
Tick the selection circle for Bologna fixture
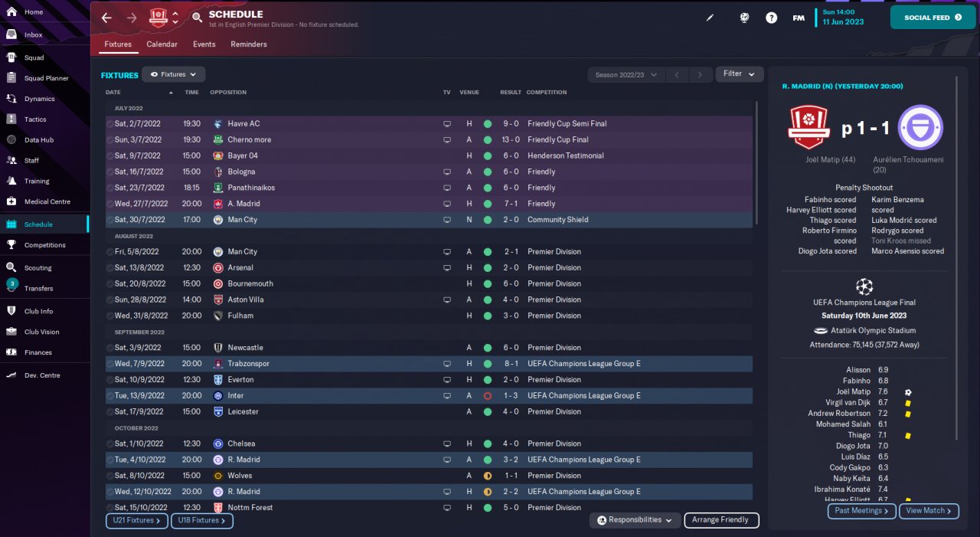click(110, 172)
